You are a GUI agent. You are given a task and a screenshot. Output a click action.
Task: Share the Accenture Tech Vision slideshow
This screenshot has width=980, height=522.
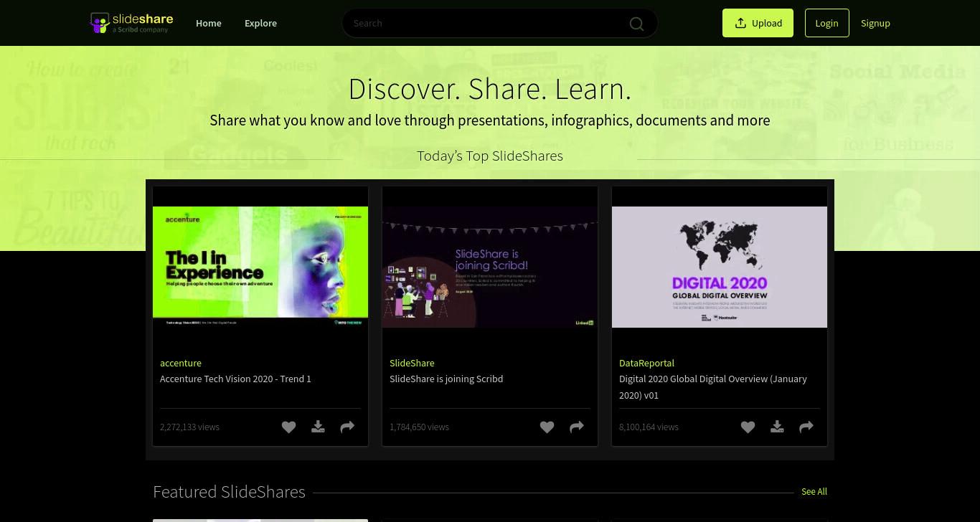tap(347, 427)
